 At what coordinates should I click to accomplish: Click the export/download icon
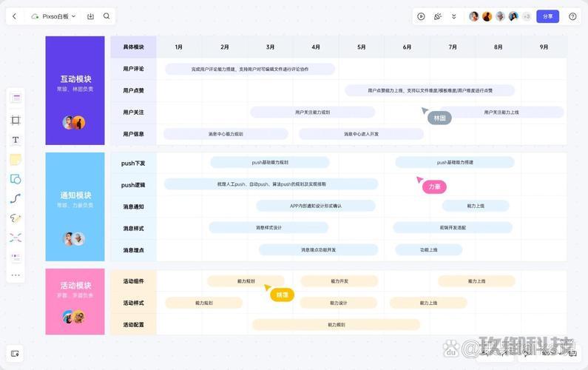click(90, 16)
